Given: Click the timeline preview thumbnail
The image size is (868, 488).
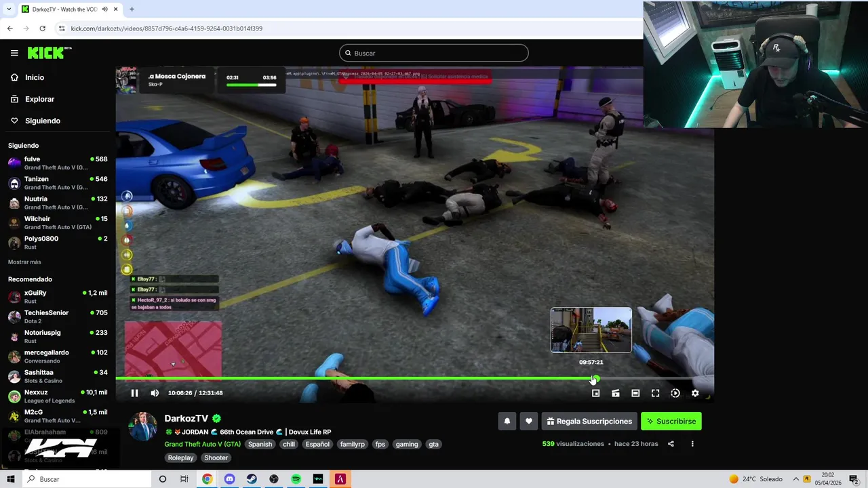Looking at the screenshot, I should [591, 330].
